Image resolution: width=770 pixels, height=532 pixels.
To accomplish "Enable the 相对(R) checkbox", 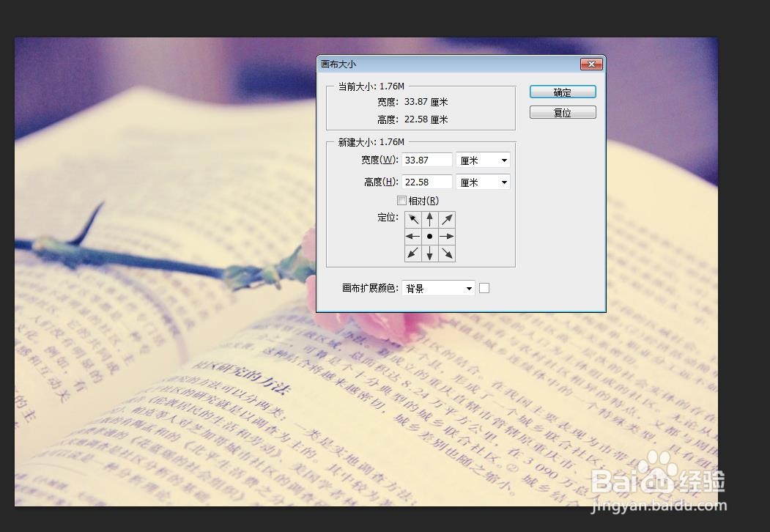I will point(401,201).
